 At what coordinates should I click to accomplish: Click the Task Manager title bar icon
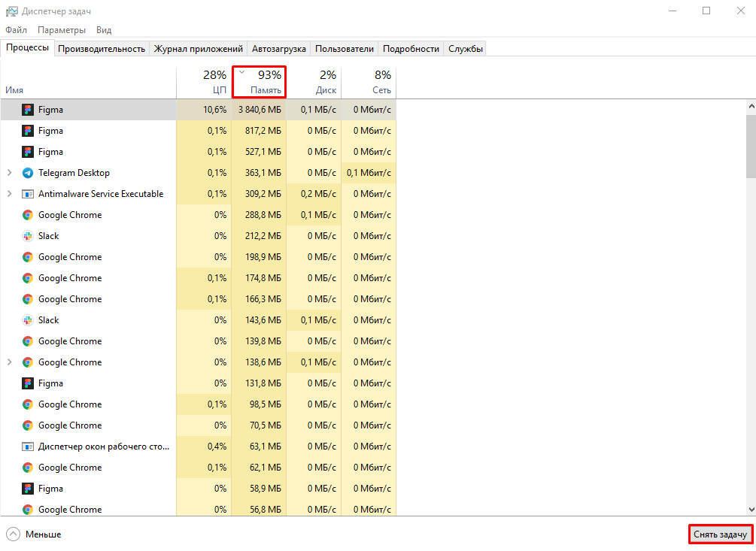[11, 11]
